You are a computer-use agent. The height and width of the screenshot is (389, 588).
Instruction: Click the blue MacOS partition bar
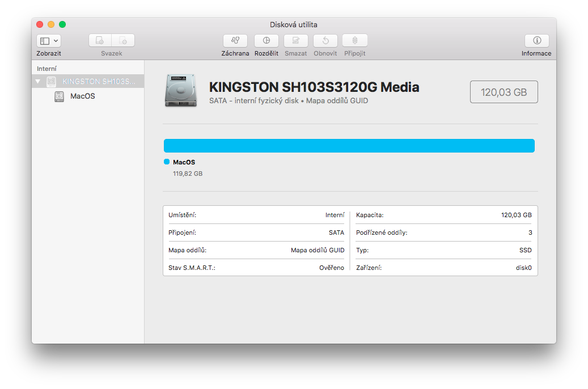pos(349,146)
